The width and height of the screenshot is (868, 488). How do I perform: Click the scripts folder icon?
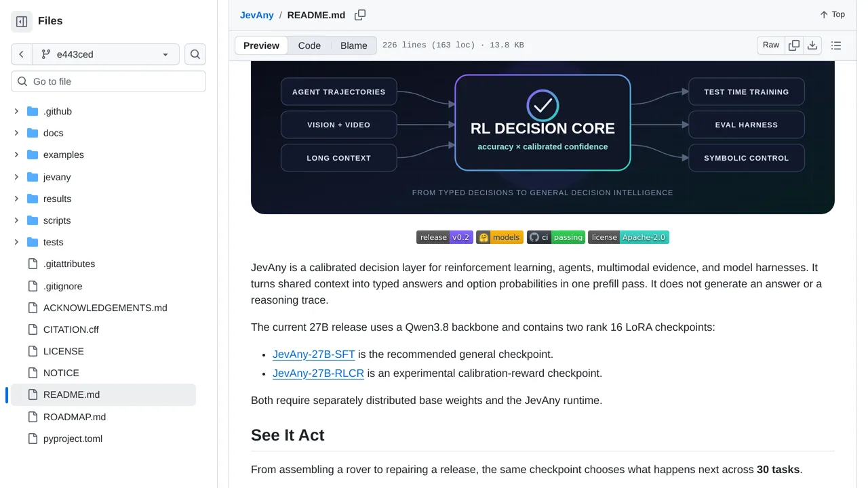(x=33, y=220)
